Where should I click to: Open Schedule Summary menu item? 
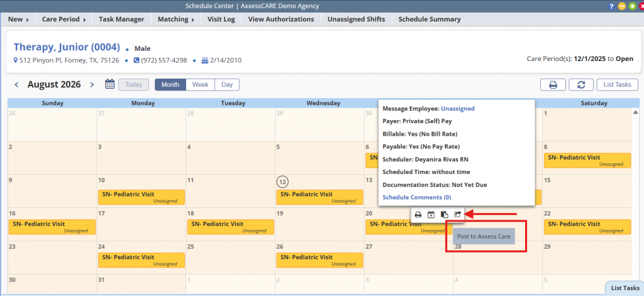(x=430, y=19)
